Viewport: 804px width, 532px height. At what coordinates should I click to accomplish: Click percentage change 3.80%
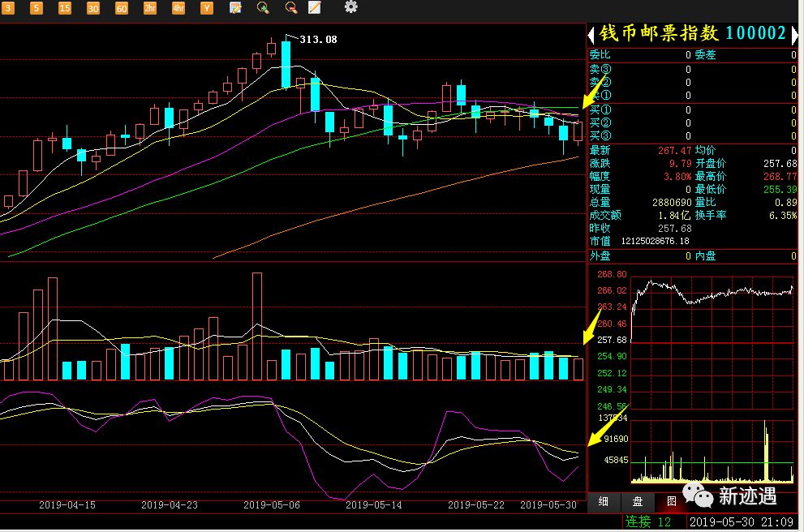677,176
